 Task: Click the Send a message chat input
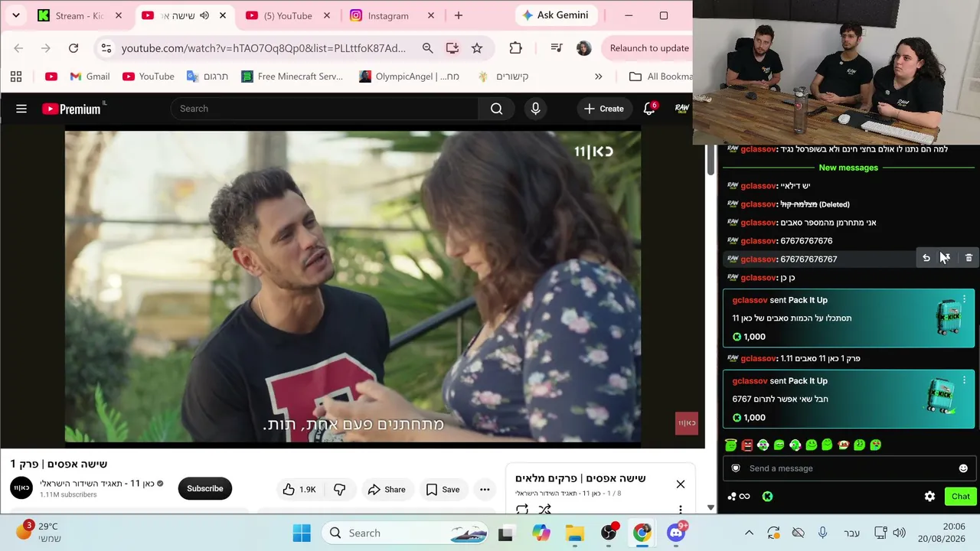[849, 468]
